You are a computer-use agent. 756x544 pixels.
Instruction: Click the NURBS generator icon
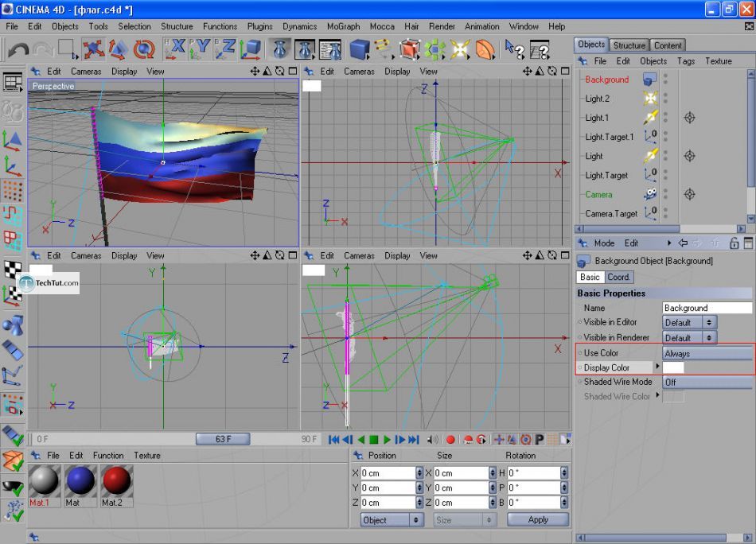409,49
